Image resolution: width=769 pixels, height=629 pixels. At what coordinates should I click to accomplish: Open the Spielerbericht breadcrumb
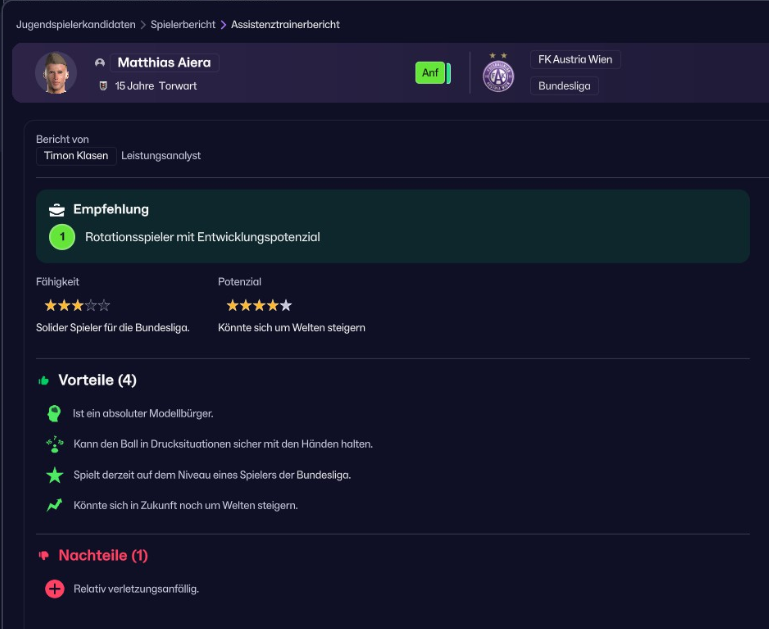coord(183,24)
